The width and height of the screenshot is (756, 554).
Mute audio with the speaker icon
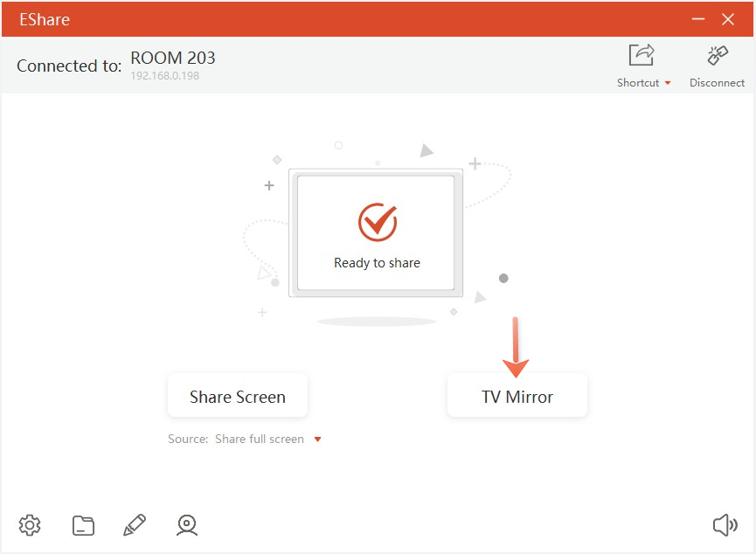tap(725, 525)
